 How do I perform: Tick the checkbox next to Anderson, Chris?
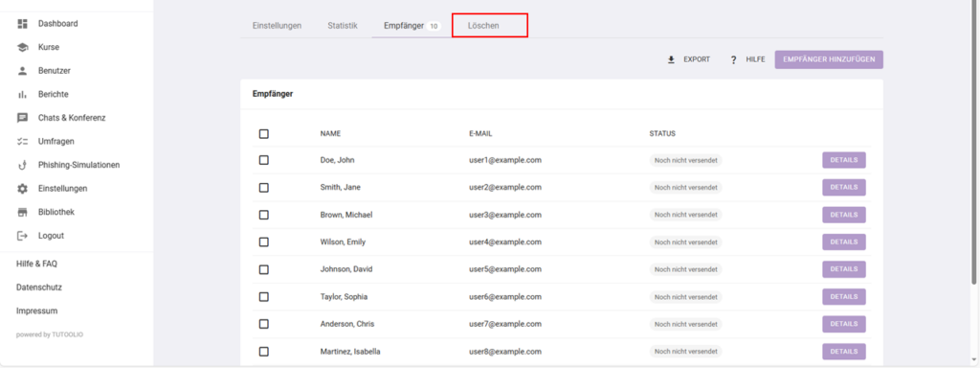pos(264,324)
